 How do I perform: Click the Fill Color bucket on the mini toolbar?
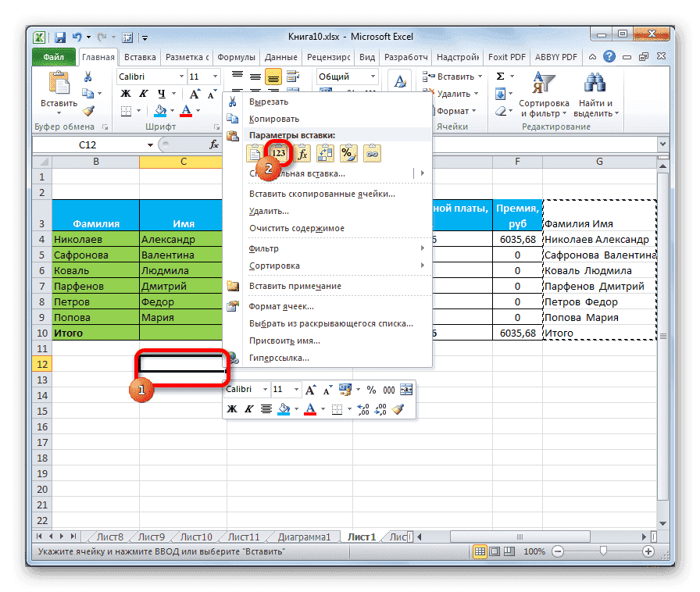pyautogui.click(x=283, y=408)
